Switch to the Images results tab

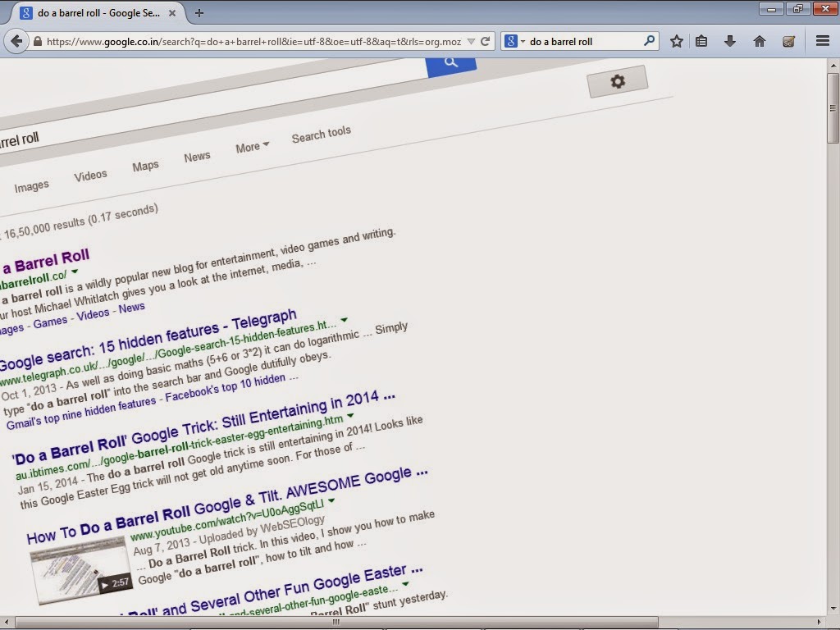32,186
